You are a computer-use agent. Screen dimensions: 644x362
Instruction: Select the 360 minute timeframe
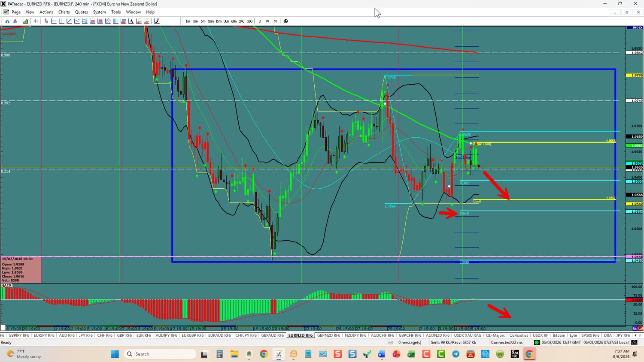click(249, 21)
